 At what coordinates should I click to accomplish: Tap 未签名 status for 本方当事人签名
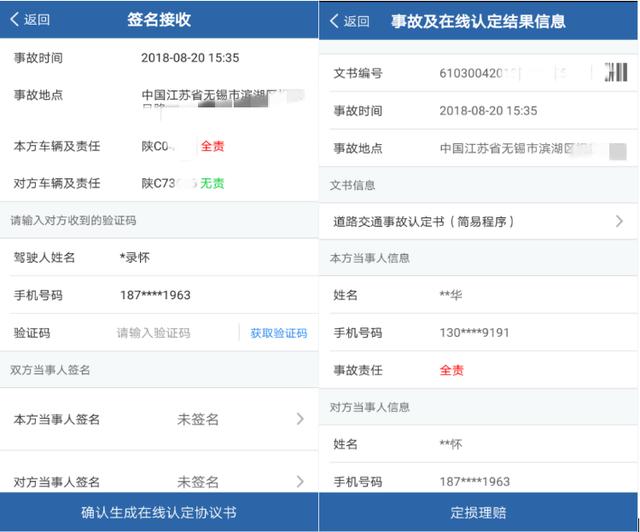point(198,419)
